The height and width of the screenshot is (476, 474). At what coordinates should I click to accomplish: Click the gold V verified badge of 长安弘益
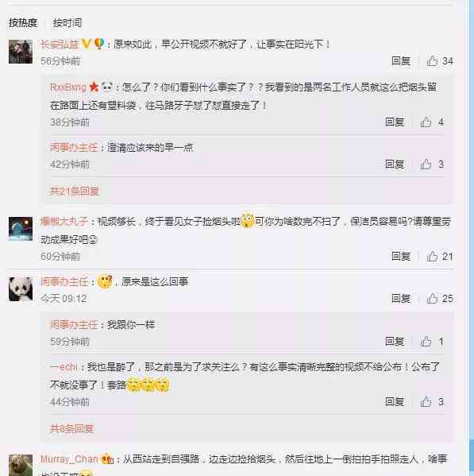click(86, 44)
